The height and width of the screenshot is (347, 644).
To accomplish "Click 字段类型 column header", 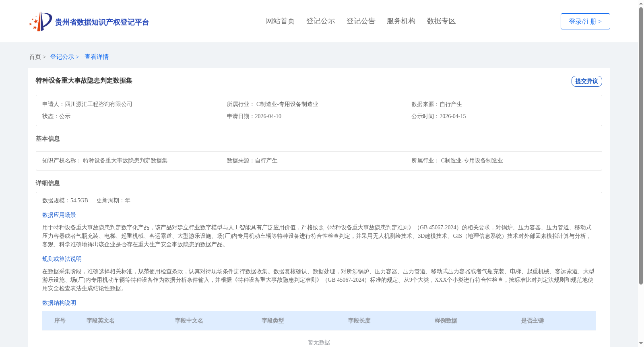I will pos(273,321).
